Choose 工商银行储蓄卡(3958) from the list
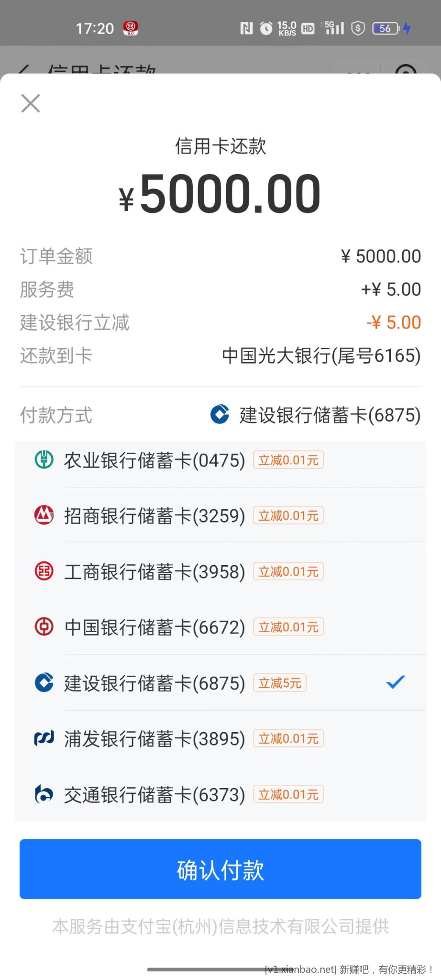This screenshot has height=980, width=441. pyautogui.click(x=154, y=572)
